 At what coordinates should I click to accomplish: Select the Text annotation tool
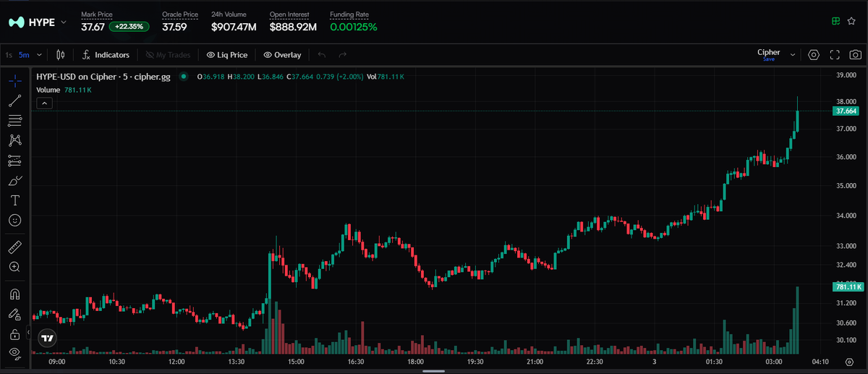click(14, 200)
